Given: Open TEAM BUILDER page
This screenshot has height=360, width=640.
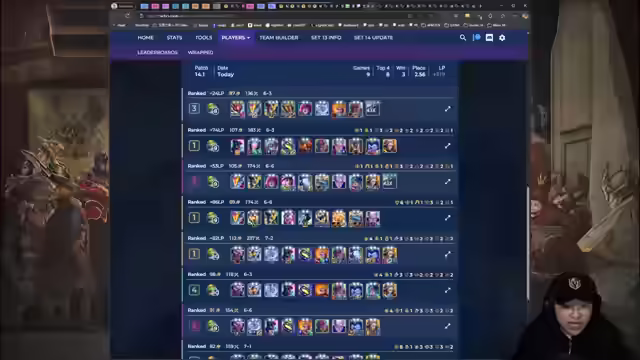Looking at the screenshot, I should click(x=279, y=38).
